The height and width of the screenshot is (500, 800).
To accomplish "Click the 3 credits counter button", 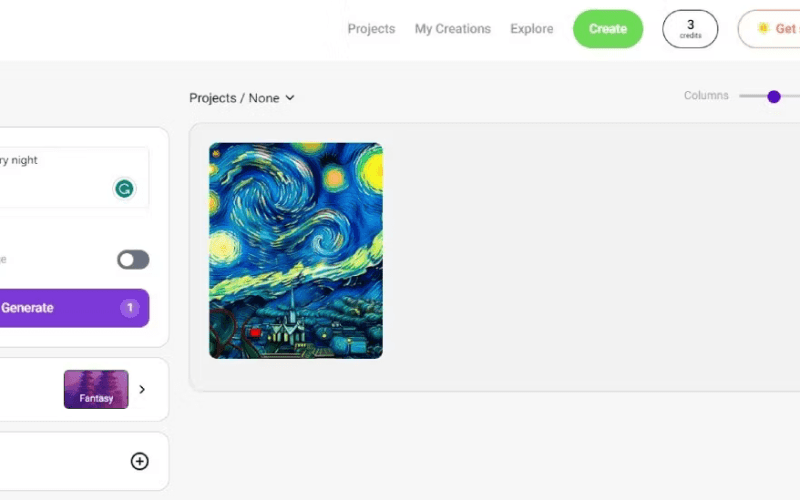I will tap(690, 29).
